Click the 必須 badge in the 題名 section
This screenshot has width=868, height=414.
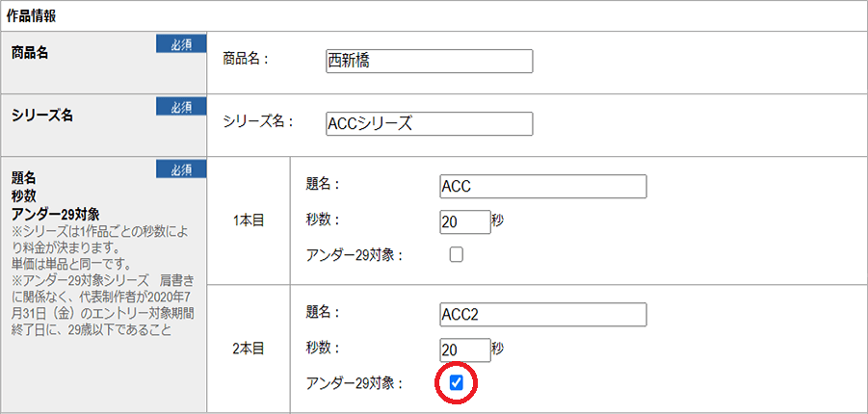[181, 169]
